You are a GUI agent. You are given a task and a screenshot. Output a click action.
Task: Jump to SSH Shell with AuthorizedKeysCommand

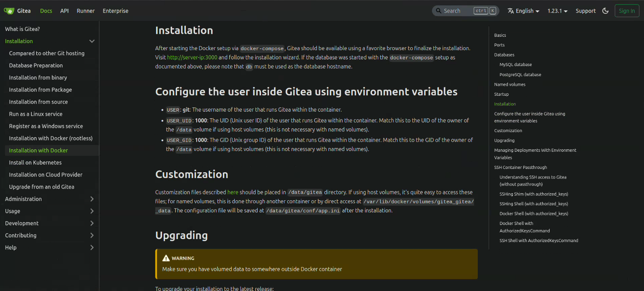(x=539, y=240)
